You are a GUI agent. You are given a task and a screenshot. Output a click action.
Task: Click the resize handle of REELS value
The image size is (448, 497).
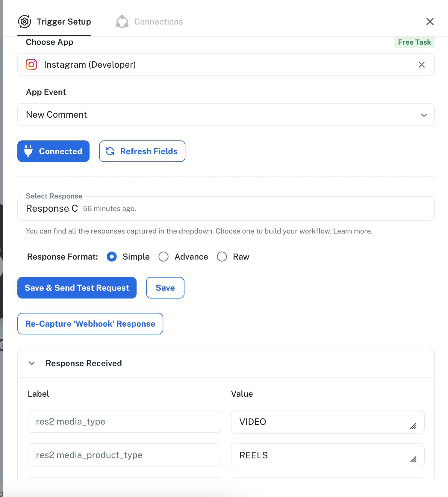click(413, 459)
